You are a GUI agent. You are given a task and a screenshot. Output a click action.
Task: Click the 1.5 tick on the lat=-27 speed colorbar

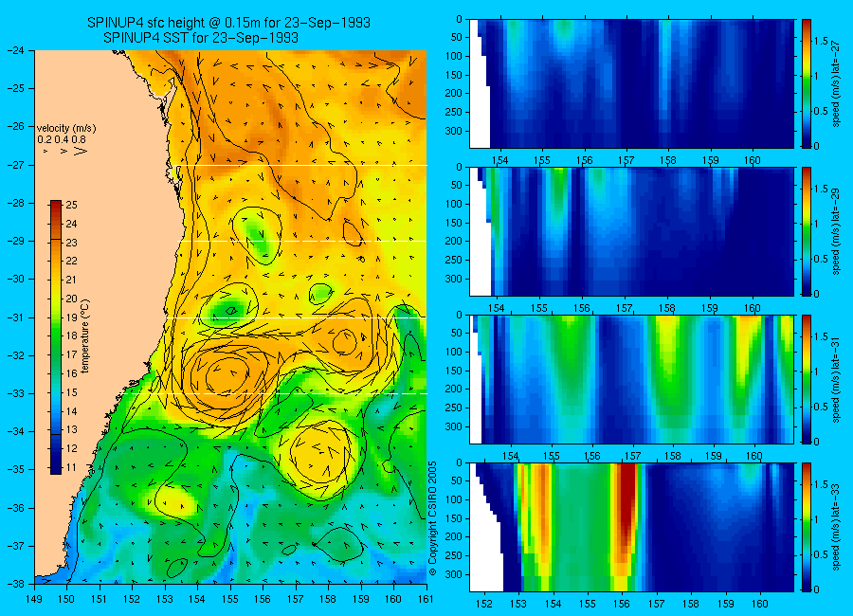[x=821, y=42]
